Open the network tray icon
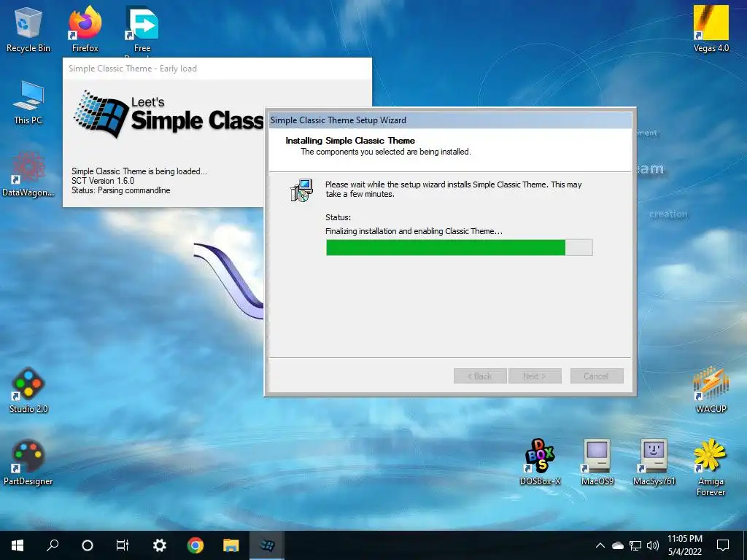The height and width of the screenshot is (560, 747). point(635,545)
